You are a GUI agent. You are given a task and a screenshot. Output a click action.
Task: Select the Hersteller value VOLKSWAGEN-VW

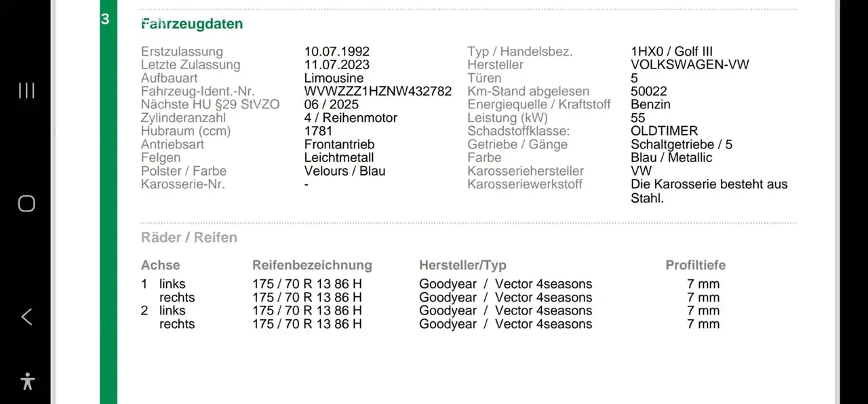point(690,65)
